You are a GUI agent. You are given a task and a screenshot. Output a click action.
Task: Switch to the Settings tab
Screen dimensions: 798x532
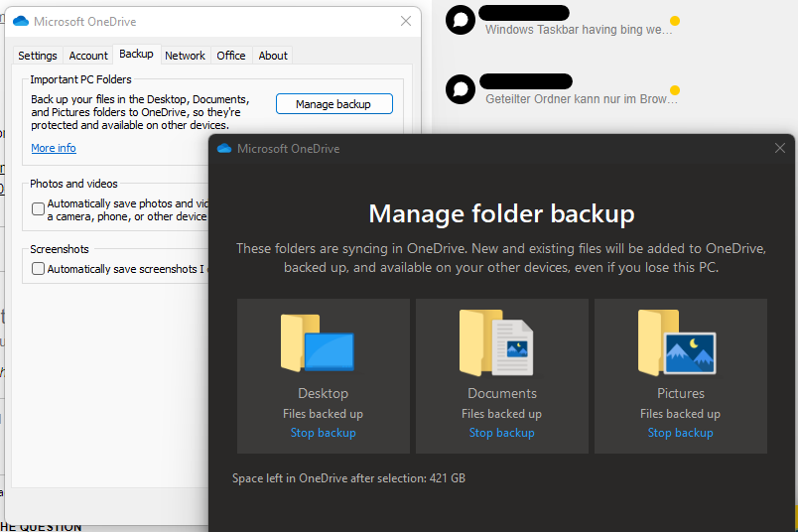coord(38,56)
